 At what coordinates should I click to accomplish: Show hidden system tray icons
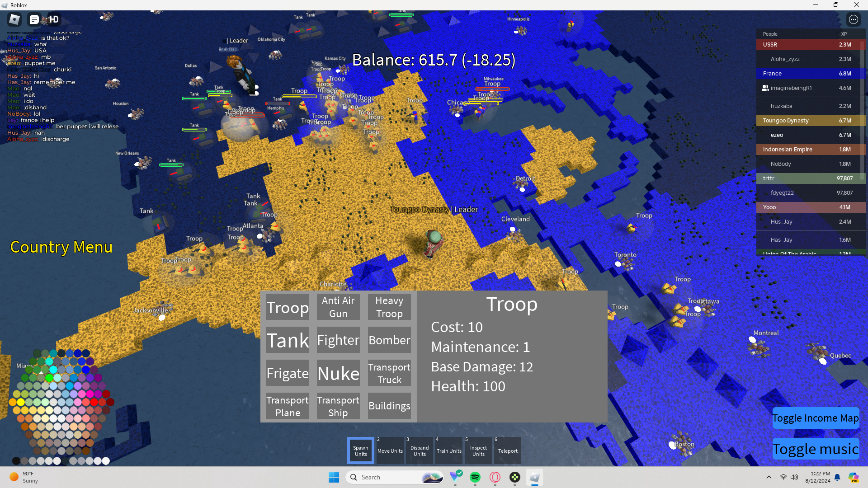click(x=769, y=477)
